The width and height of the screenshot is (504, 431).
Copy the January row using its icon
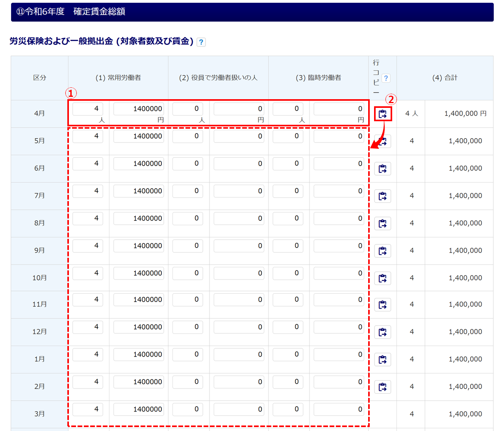coord(382,359)
